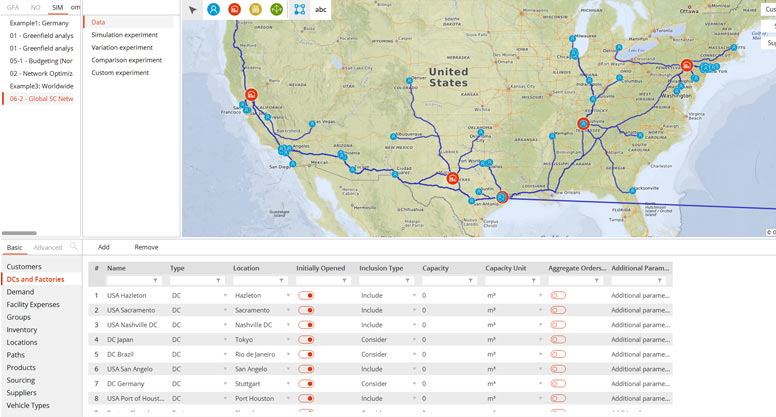Enable Aggregate Orders for USA San Angelo
Screen dimensions: 776x417
pos(558,369)
